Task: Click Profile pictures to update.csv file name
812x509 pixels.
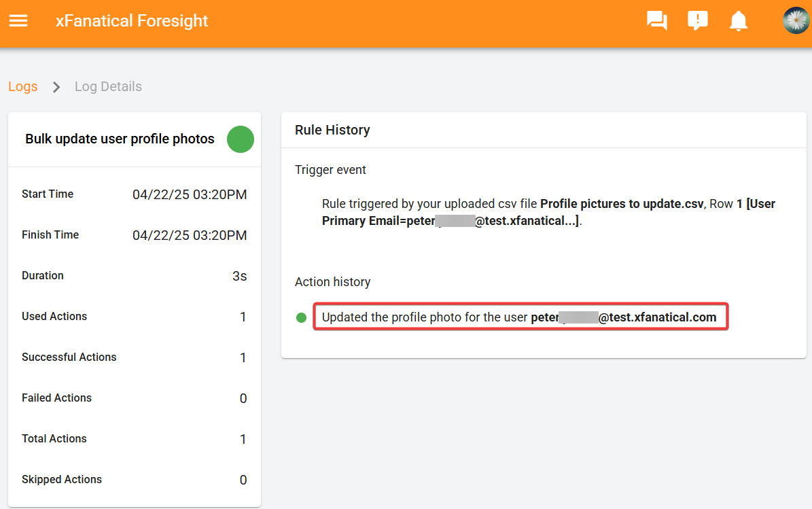Action: coord(622,203)
